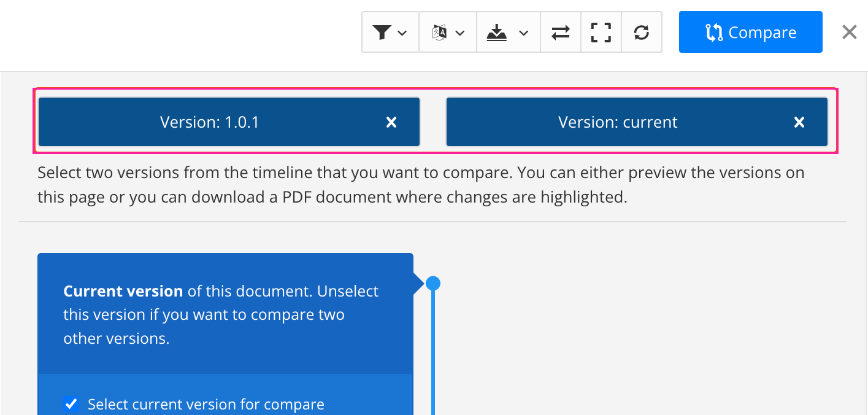Remove Version 1.0.1 using its x icon

[x=391, y=122]
